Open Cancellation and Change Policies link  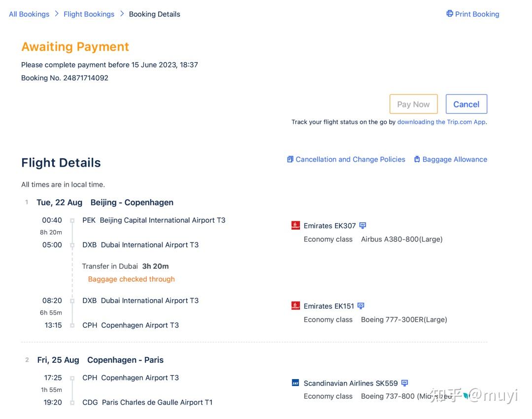[x=350, y=159]
